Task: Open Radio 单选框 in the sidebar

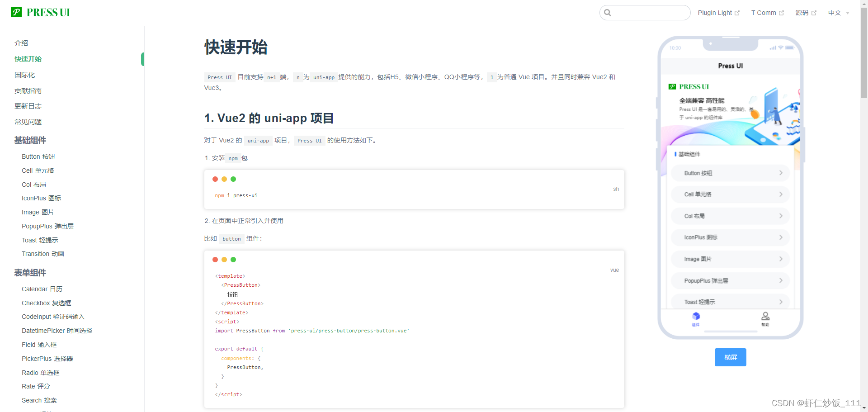Action: [x=41, y=373]
